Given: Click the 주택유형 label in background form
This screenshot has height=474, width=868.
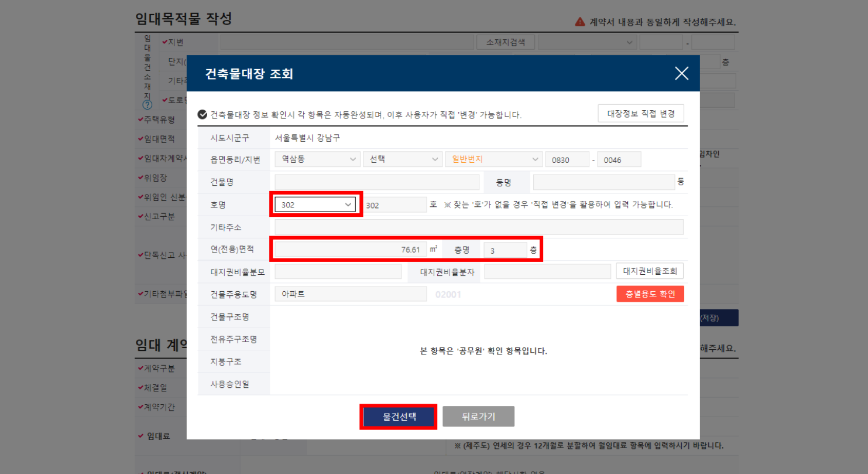Looking at the screenshot, I should pyautogui.click(x=159, y=120).
